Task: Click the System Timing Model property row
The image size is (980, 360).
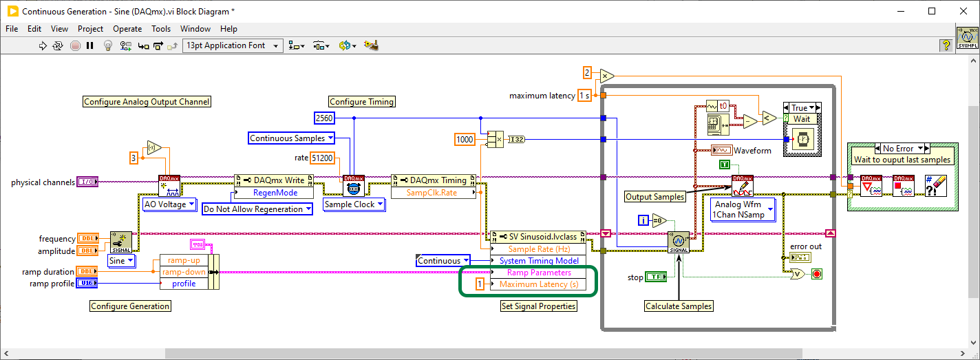Action: click(x=539, y=261)
